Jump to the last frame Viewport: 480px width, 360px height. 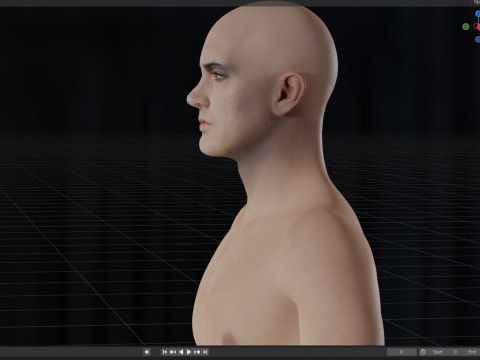point(205,352)
